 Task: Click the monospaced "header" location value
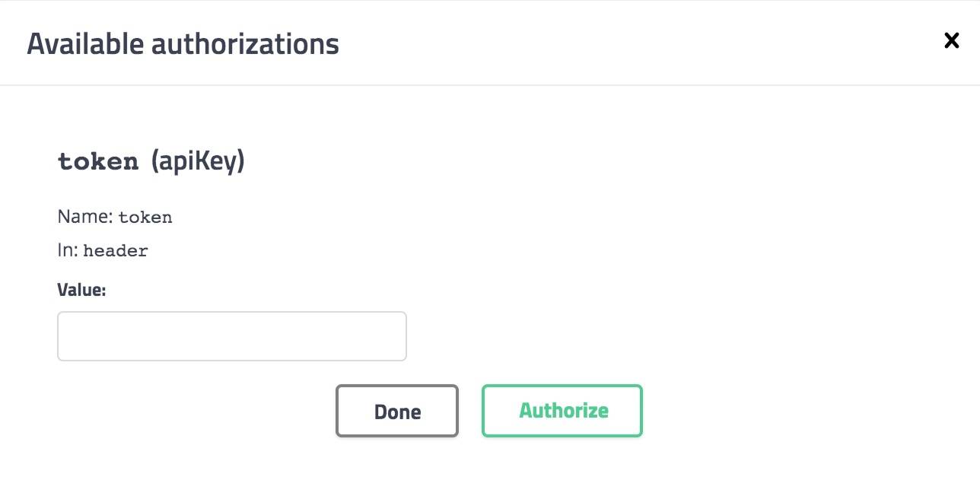pyautogui.click(x=116, y=251)
